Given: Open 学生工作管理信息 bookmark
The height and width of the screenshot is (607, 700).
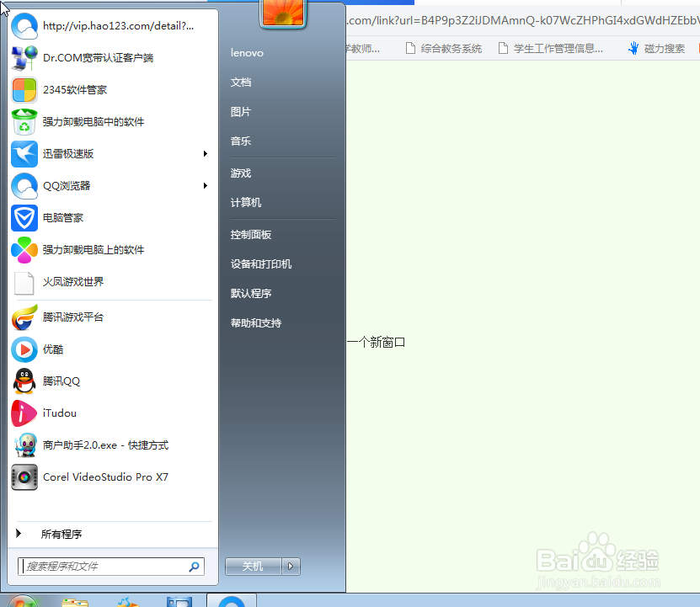Looking at the screenshot, I should pyautogui.click(x=550, y=48).
